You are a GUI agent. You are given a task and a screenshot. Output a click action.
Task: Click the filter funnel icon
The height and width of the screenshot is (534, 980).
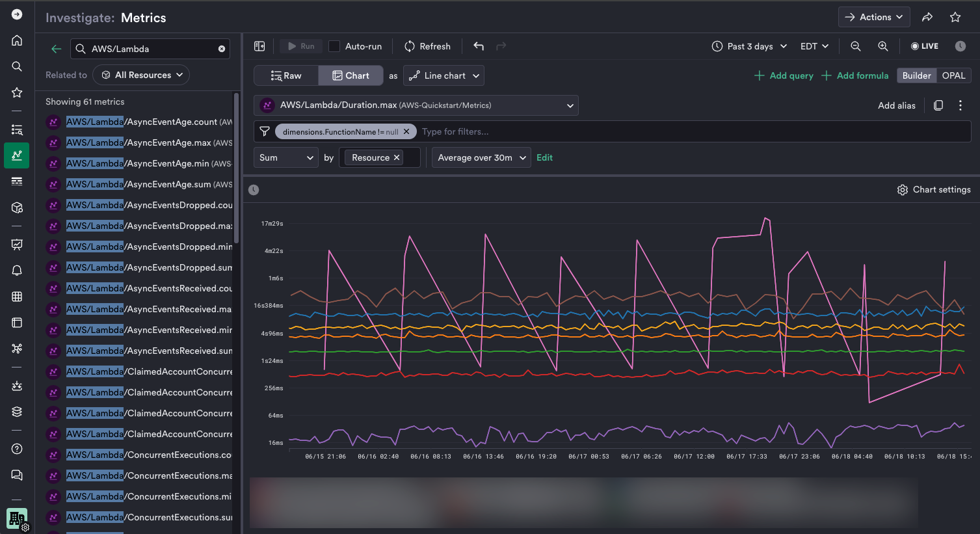(265, 131)
